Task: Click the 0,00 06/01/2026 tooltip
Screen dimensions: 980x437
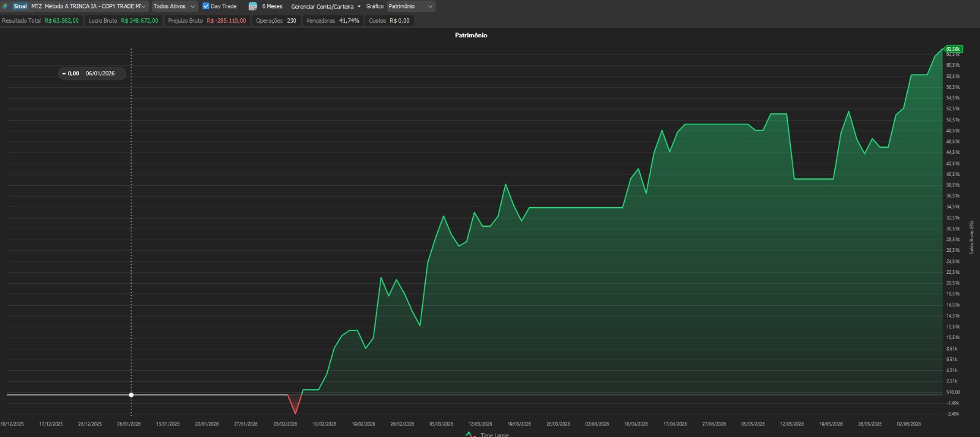Action: pos(92,74)
